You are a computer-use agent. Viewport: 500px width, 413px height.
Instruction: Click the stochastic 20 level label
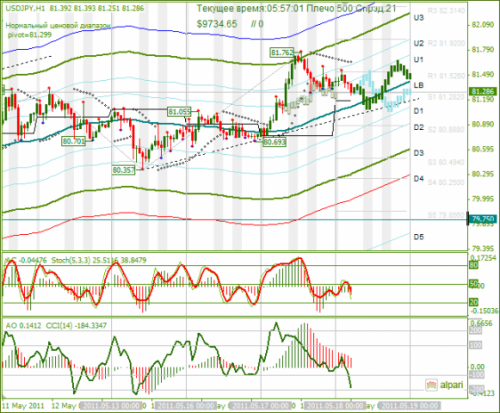pos(473,302)
